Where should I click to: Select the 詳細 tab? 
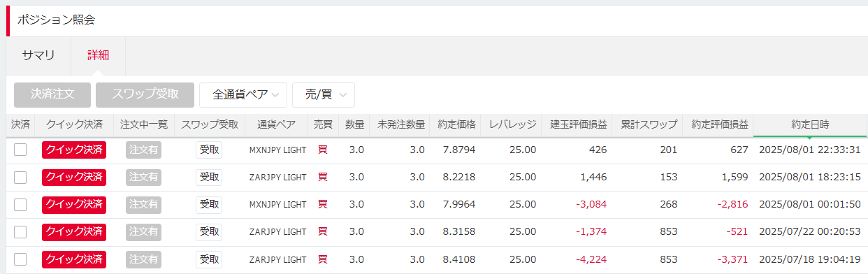(98, 55)
